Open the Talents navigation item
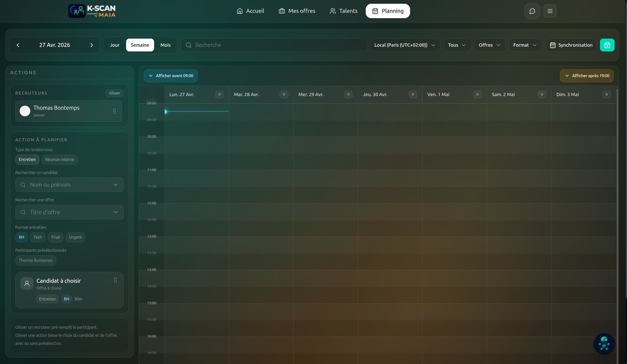Screen dimensions: 627x364 pos(344,11)
